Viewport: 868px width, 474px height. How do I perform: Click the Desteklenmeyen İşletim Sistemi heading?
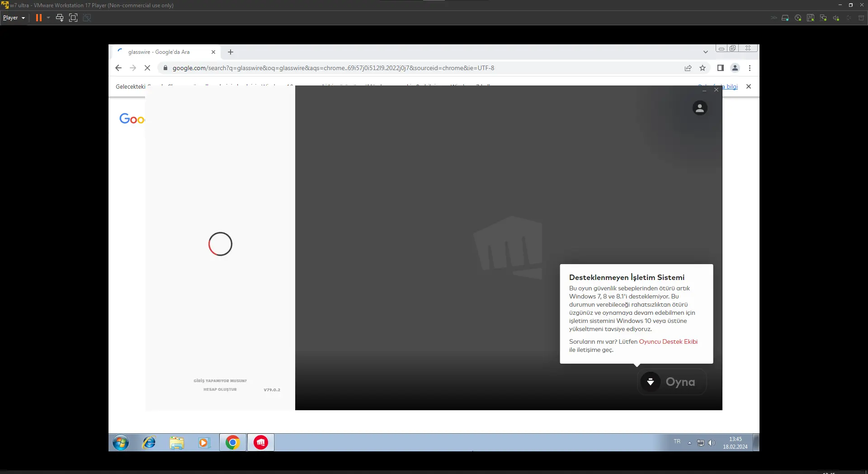click(627, 277)
